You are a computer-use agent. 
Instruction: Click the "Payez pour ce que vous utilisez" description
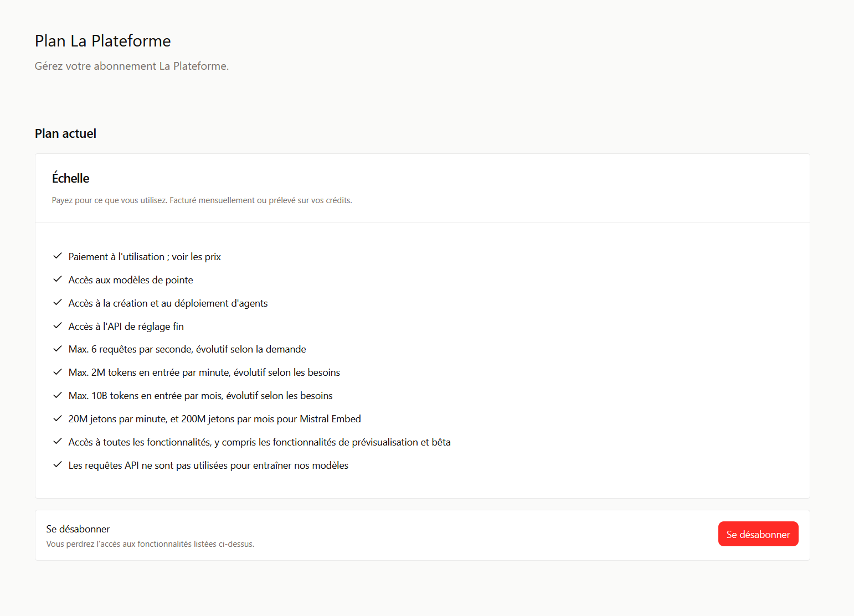tap(202, 200)
